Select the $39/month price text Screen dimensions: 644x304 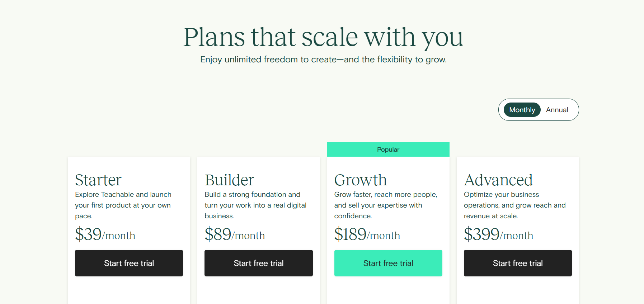point(105,234)
